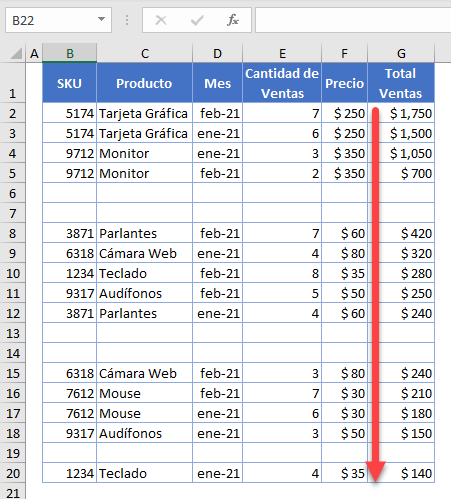Select Mouse cell in row 17

click(144, 413)
